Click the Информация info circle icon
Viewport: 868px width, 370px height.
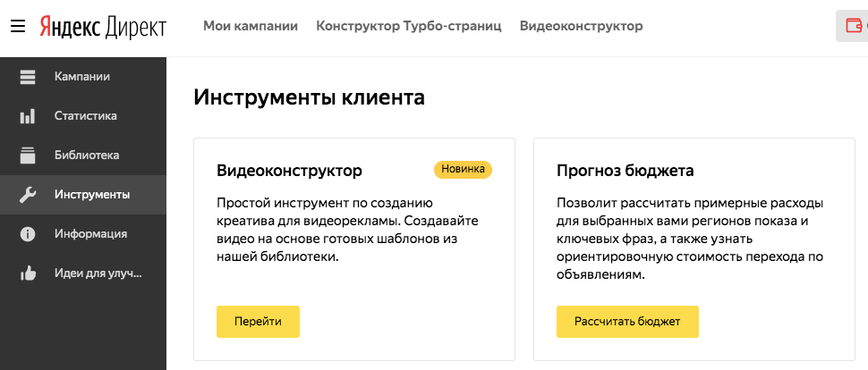[x=28, y=234]
